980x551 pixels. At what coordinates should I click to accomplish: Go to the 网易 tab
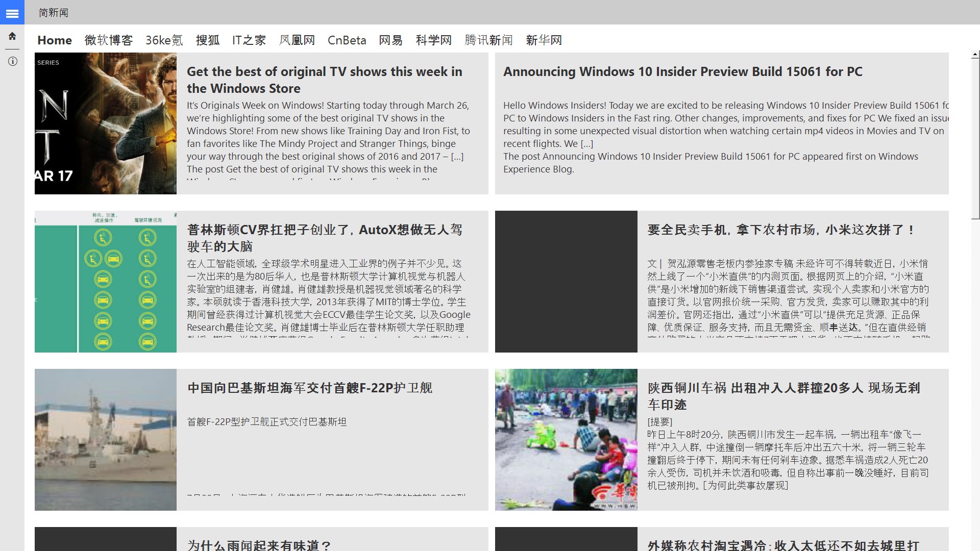coord(390,40)
